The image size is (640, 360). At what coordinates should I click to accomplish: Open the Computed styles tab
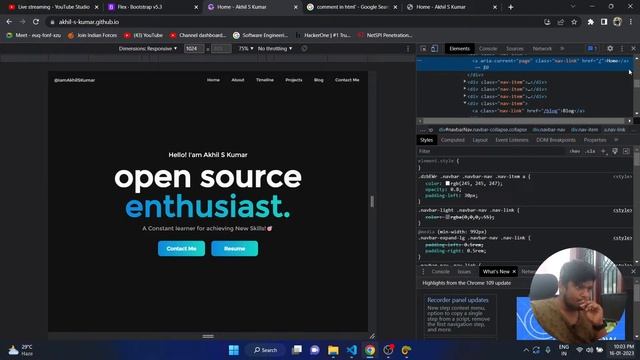453,140
